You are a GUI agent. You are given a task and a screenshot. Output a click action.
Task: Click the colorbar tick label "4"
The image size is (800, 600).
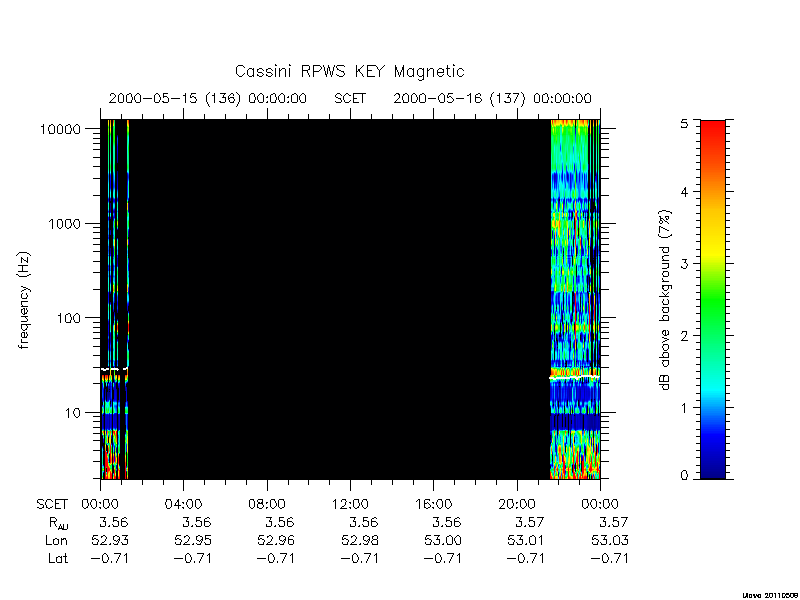[x=684, y=192]
